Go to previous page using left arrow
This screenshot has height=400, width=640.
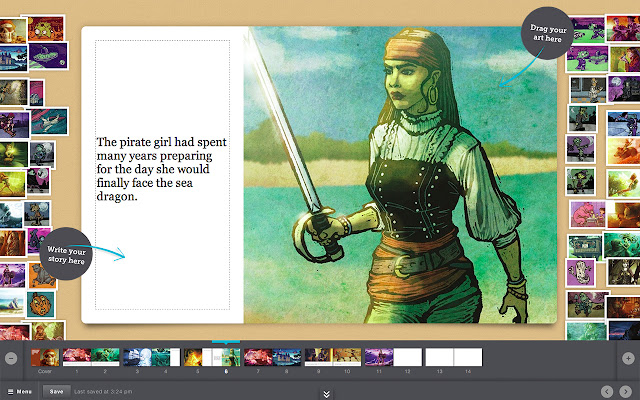(x=607, y=391)
